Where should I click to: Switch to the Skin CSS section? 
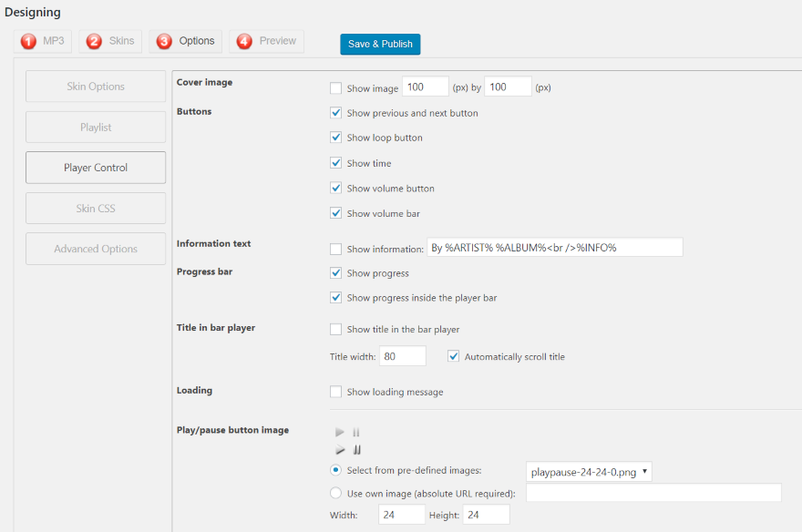click(96, 208)
